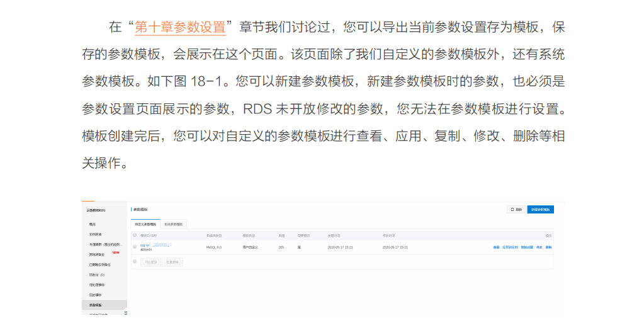Tick the checkbox for the ali2ceshi template row
Screen dimensions: 644x335
point(135,247)
